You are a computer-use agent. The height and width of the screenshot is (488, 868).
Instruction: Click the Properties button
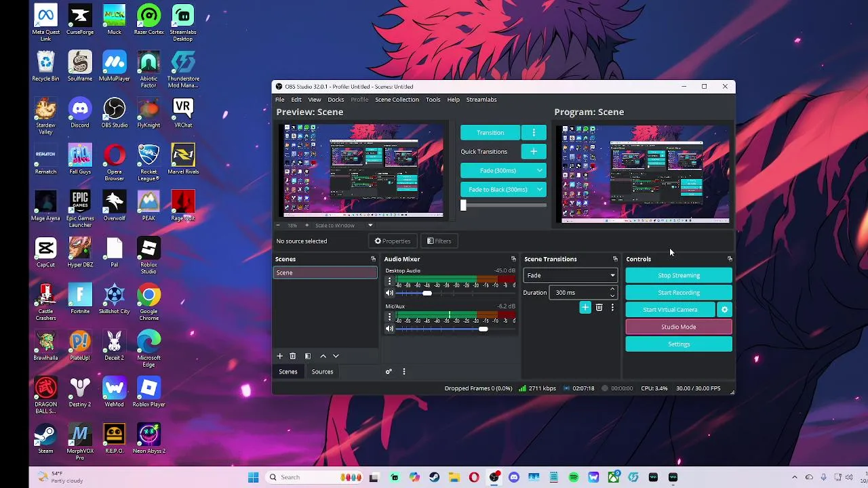point(393,241)
